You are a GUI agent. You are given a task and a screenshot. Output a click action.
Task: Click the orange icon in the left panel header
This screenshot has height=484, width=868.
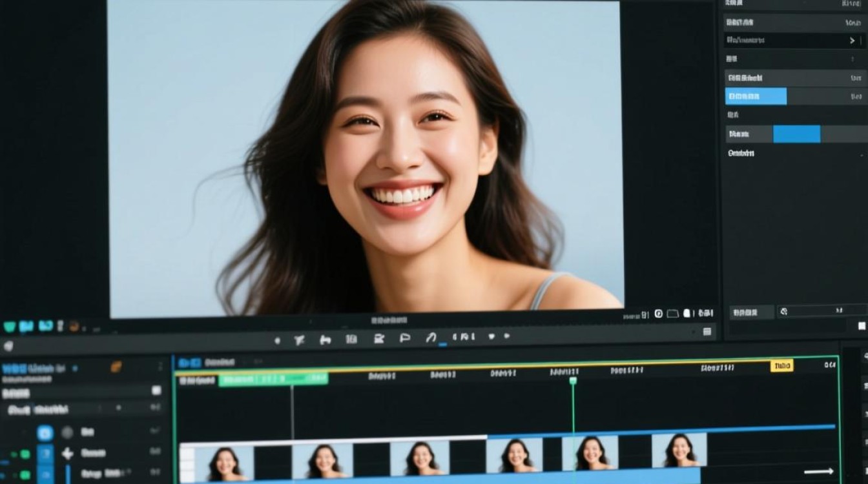coord(116,367)
